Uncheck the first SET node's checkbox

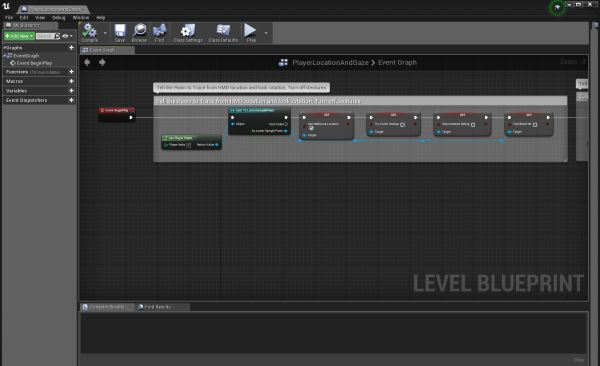pyautogui.click(x=311, y=128)
